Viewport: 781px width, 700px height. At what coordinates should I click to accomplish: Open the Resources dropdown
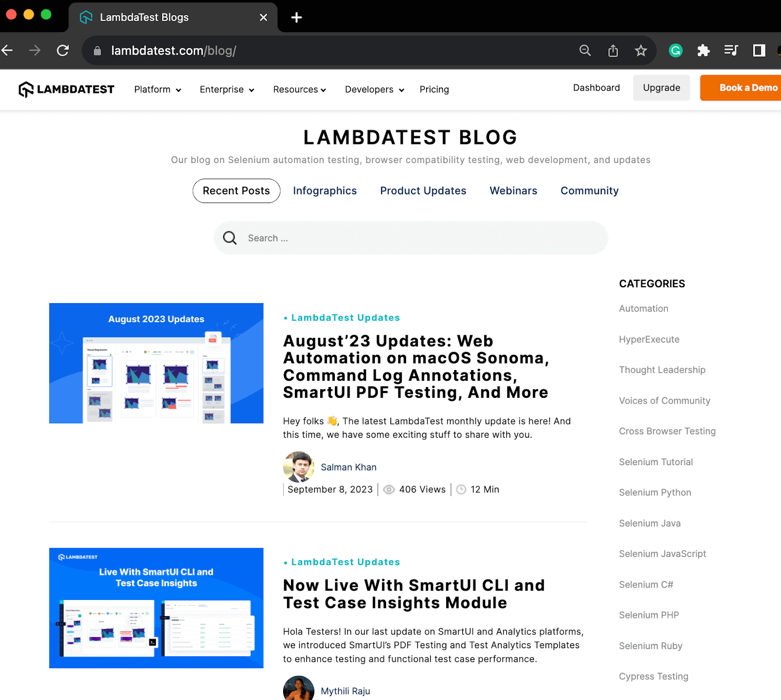[x=299, y=89]
